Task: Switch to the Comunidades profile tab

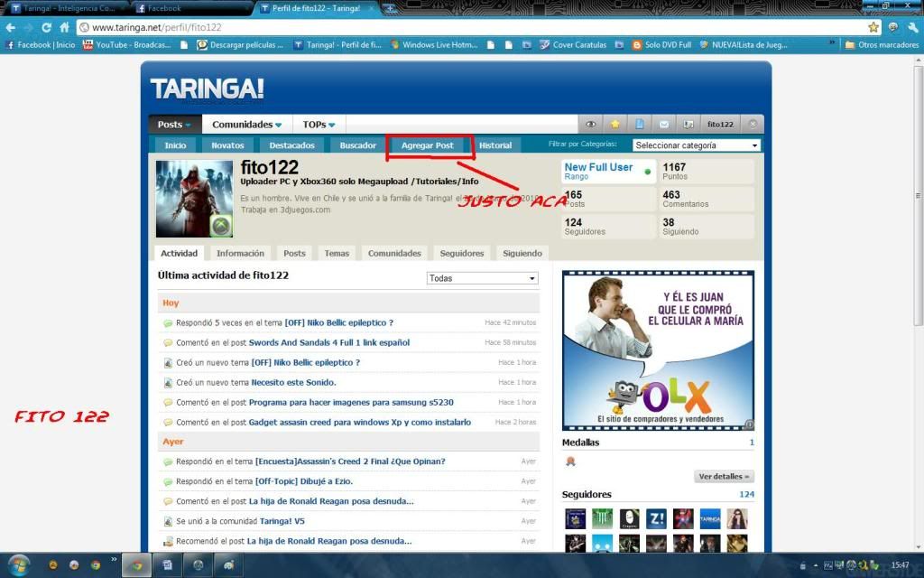Action: 394,253
